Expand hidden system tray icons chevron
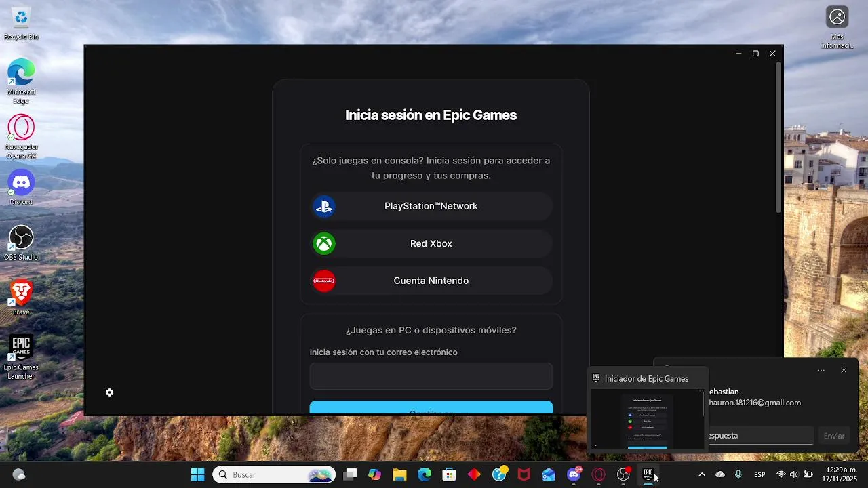The width and height of the screenshot is (868, 488). 701,474
